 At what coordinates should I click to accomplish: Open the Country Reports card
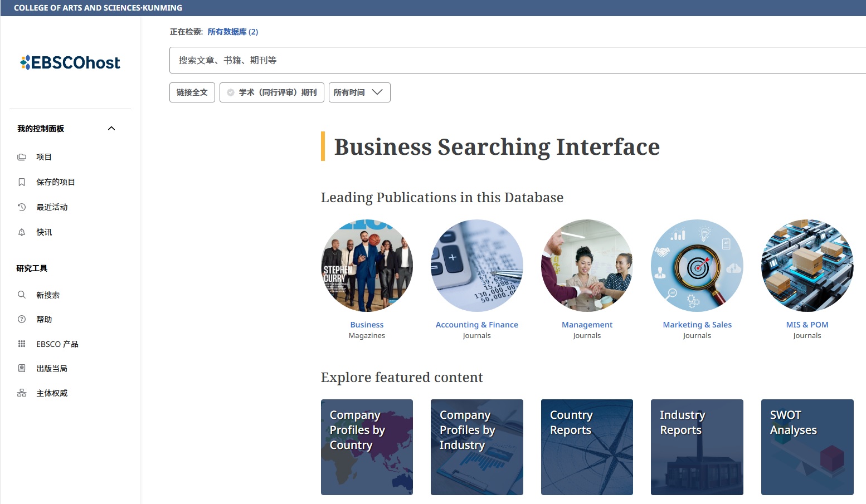pos(587,447)
